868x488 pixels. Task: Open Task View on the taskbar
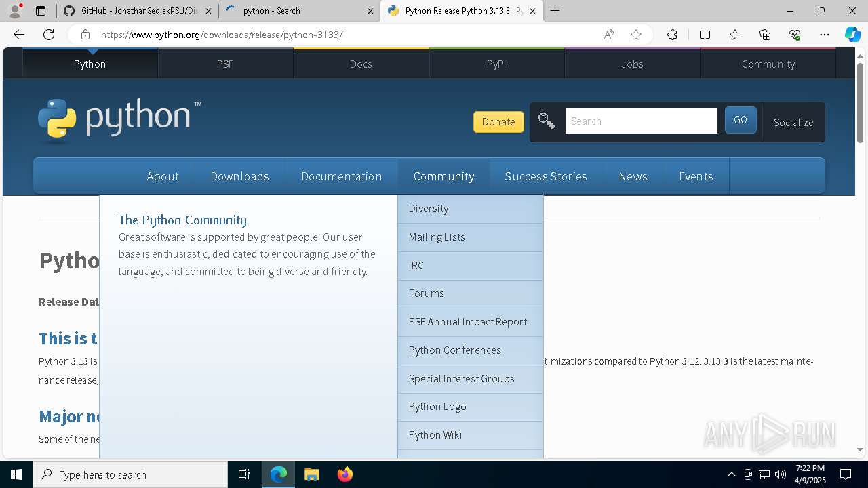(244, 474)
